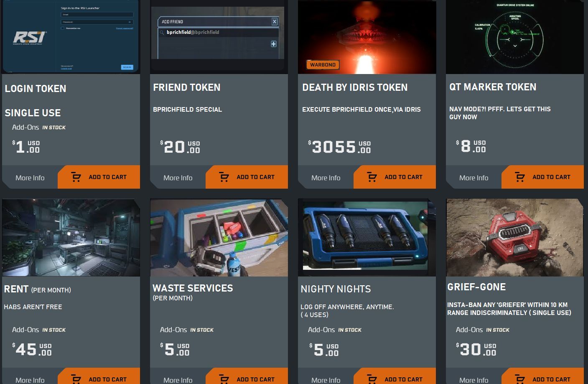Screen dimensions: 588x384
Task: Click the Warbond badge on Idris image
Action: point(323,65)
